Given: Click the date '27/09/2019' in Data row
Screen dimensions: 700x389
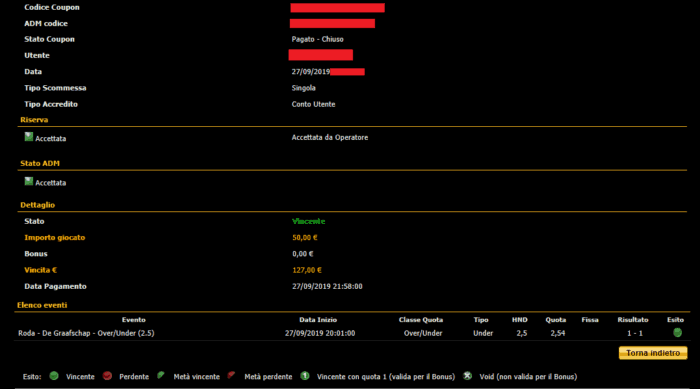Looking at the screenshot, I should pos(311,72).
